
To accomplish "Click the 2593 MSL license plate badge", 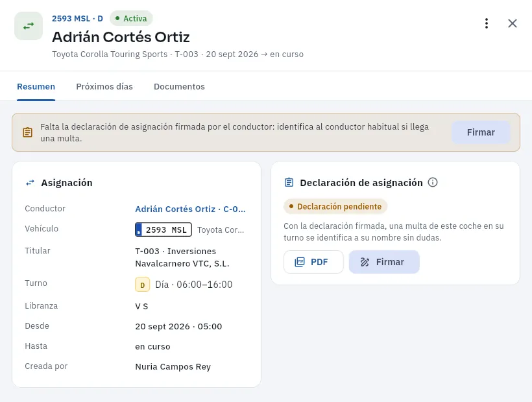I will [163, 230].
